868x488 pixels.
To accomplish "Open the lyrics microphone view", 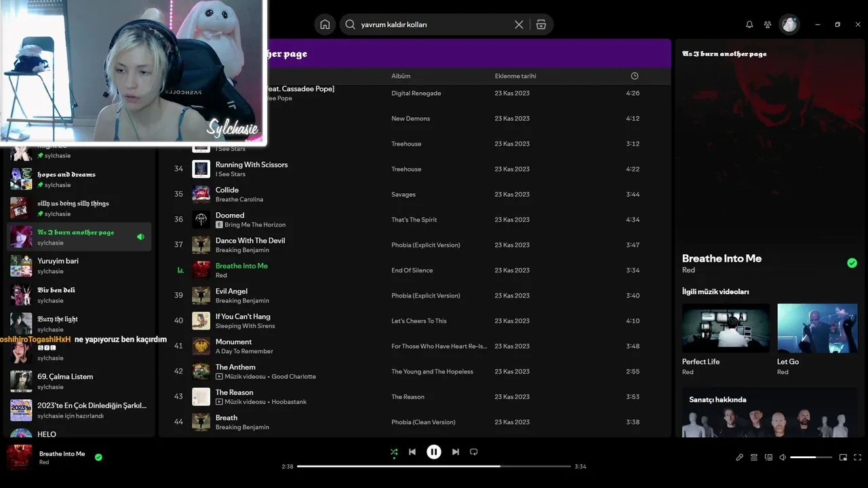I will [739, 457].
